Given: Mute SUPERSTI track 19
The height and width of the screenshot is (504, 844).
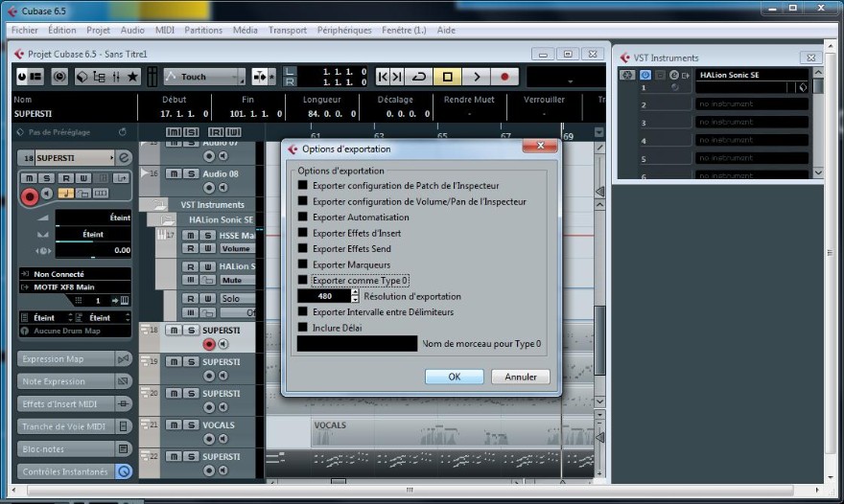Looking at the screenshot, I should pyautogui.click(x=174, y=362).
